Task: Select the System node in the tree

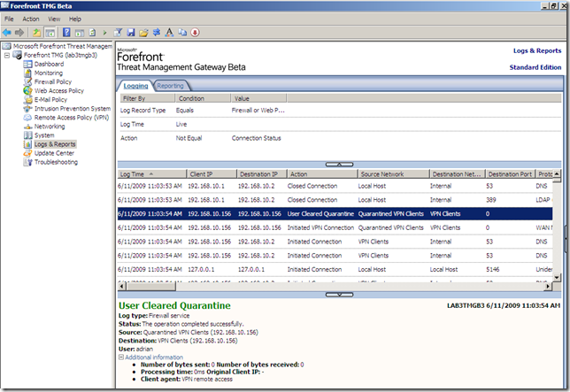Action: (x=44, y=135)
